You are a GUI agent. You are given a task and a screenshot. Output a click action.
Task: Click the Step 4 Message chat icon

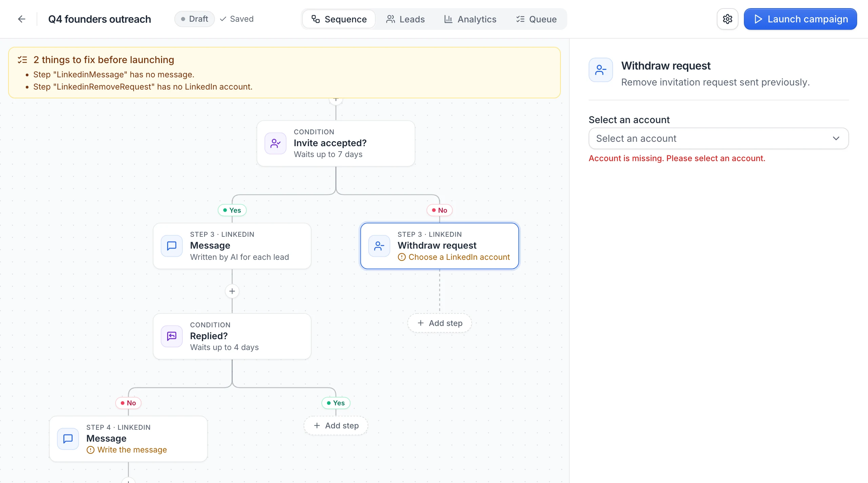68,439
